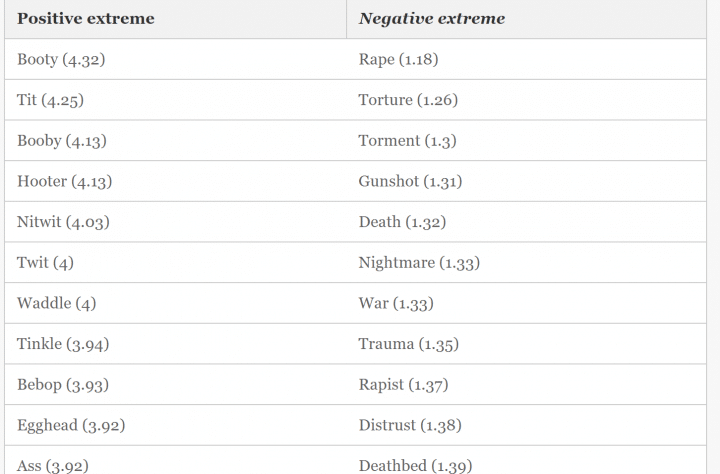Click the "Nightmare (1.33)" entry
The width and height of the screenshot is (720, 474).
[419, 263]
